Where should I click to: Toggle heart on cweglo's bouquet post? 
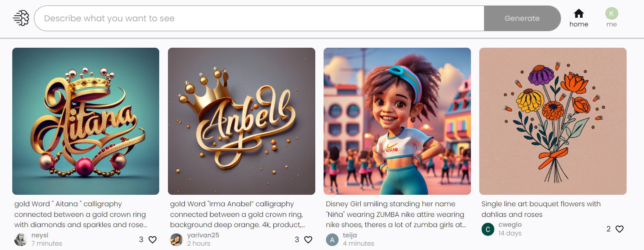tap(620, 229)
